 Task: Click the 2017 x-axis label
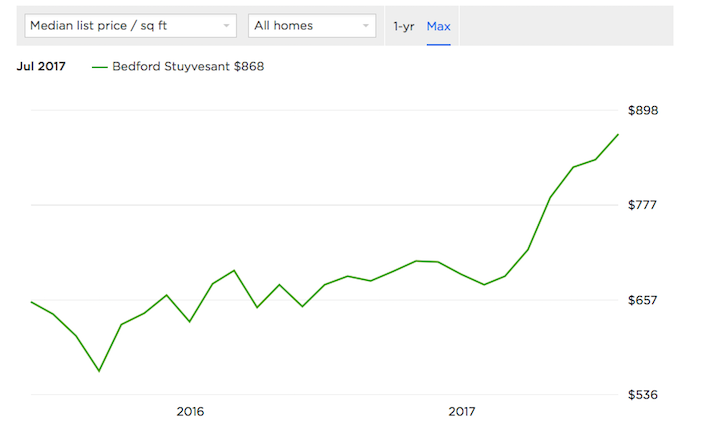click(462, 412)
